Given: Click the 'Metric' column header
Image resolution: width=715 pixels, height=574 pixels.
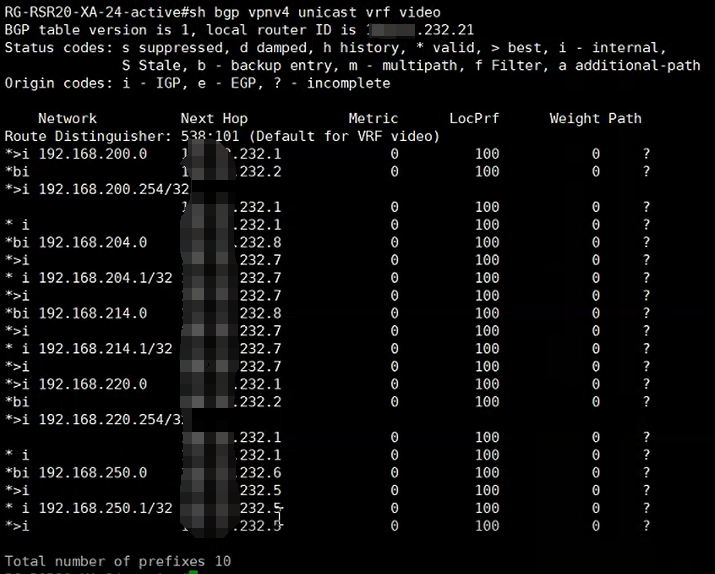Looking at the screenshot, I should pos(373,118).
